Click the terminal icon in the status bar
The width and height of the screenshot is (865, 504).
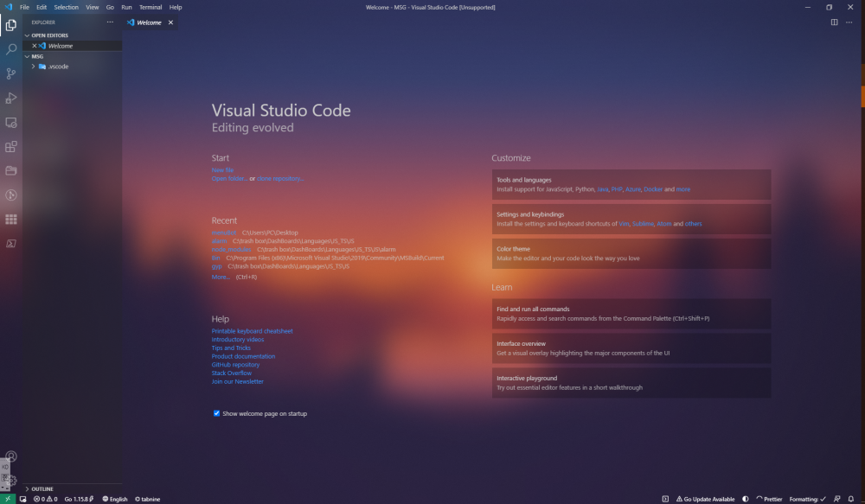click(x=665, y=499)
